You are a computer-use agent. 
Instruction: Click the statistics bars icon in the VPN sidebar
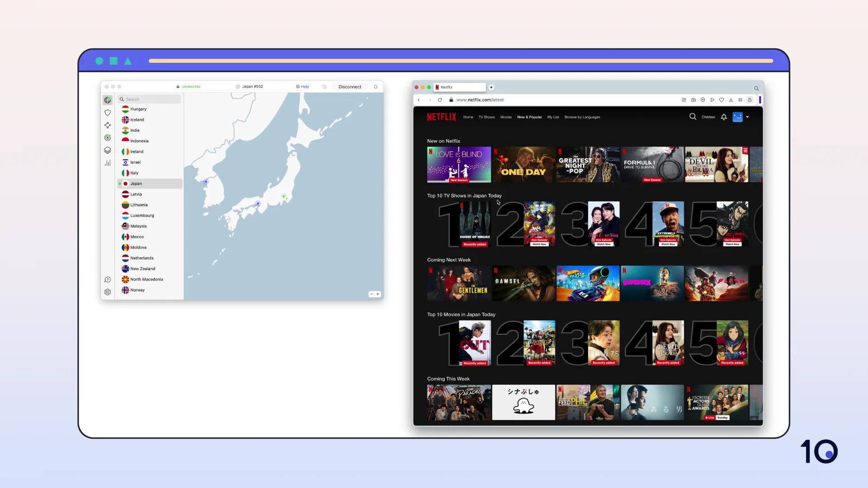(x=108, y=163)
